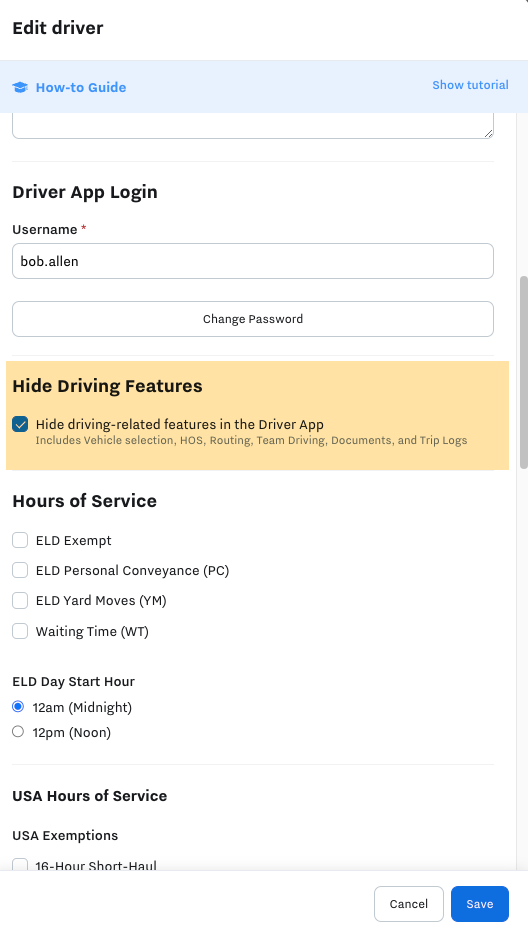Screen dimensions: 528x927
Task: Click the ELD Day Start Hour label
Action: pos(73,682)
